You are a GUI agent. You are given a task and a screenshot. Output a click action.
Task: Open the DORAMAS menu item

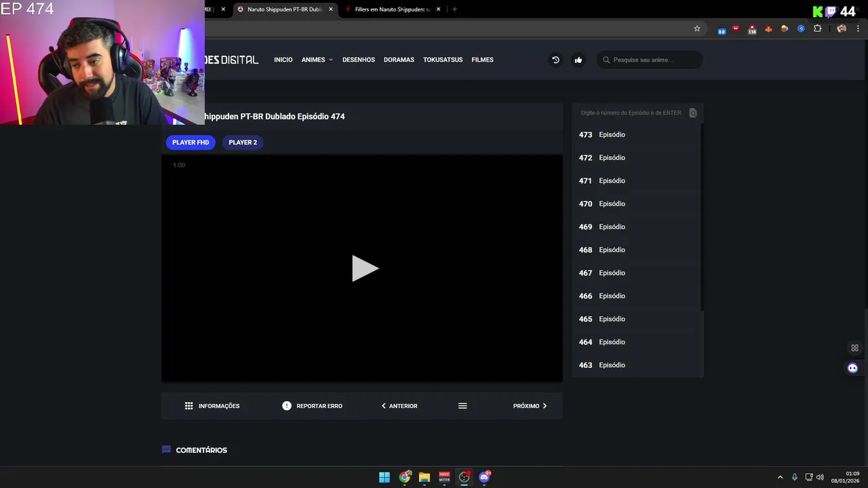point(399,60)
